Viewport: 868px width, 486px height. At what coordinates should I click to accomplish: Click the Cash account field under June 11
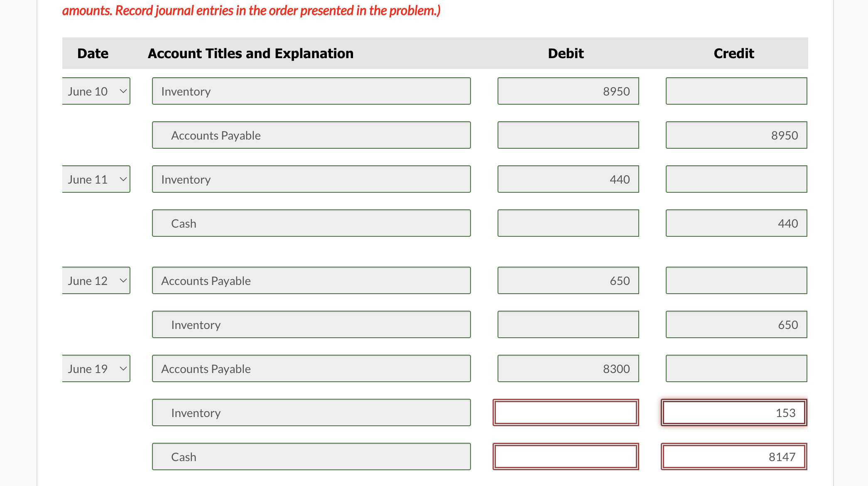(311, 223)
